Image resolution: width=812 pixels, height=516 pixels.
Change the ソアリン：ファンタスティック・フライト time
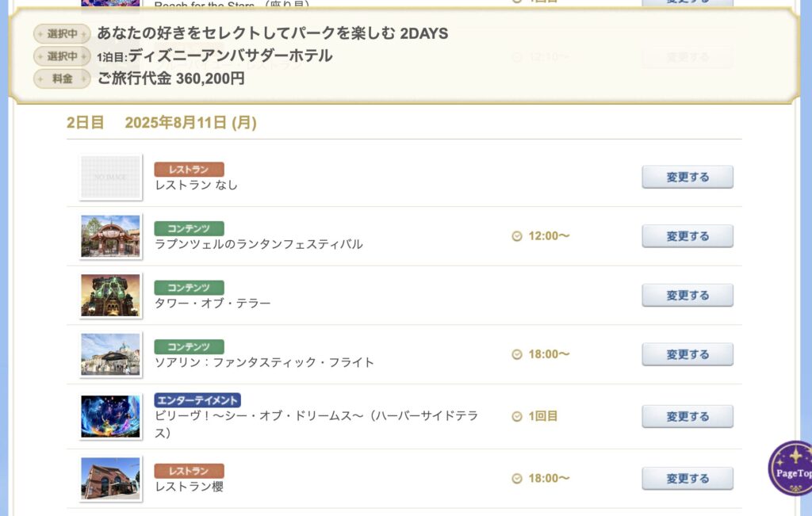(x=688, y=354)
